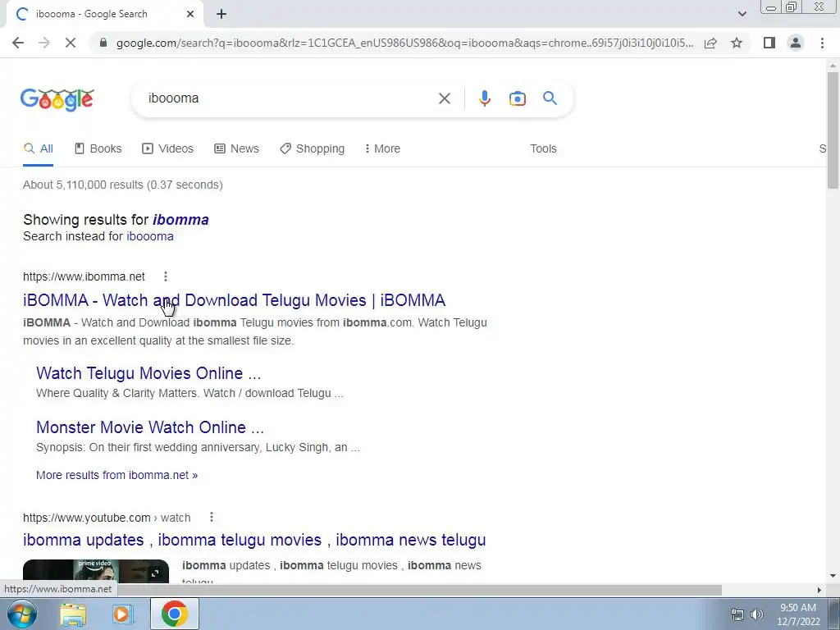Search by image with the camera icon
Screen dimensions: 840x630
[x=517, y=98]
